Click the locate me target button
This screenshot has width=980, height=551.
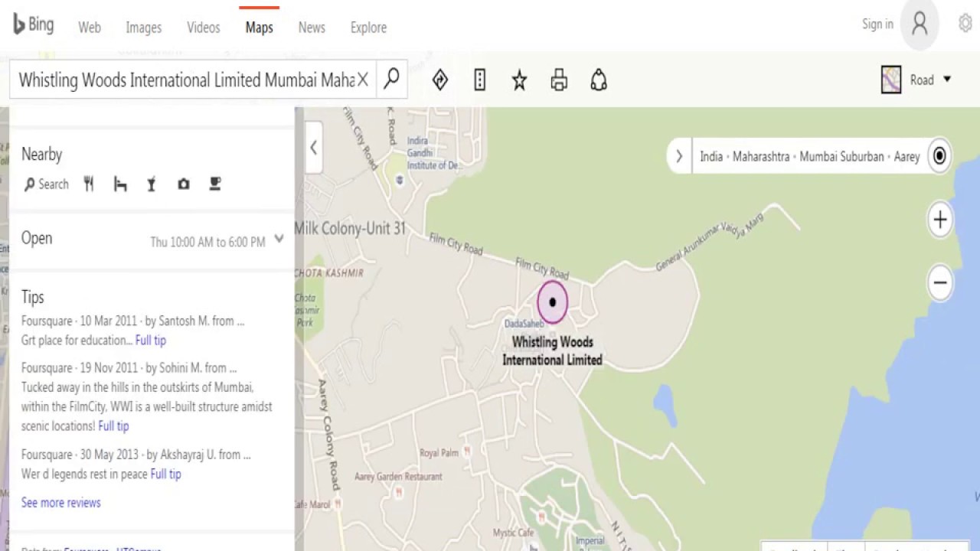[939, 156]
